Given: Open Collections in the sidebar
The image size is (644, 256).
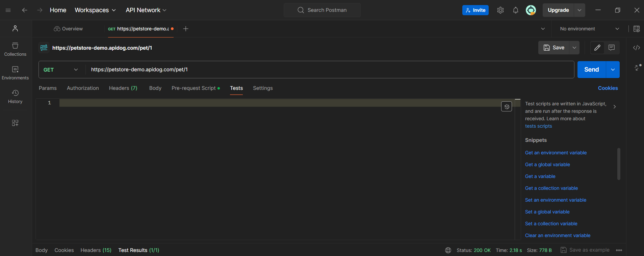Looking at the screenshot, I should tap(15, 49).
